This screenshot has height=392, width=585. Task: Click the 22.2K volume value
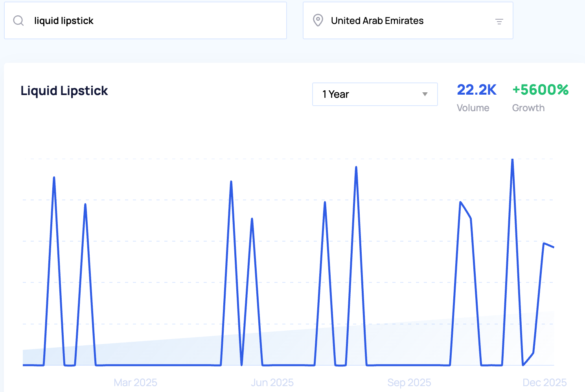tap(476, 90)
